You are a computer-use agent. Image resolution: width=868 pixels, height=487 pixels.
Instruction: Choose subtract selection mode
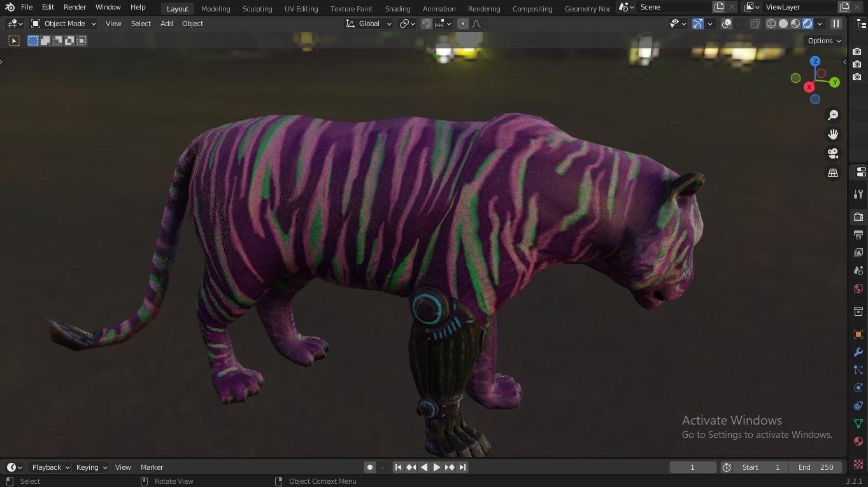[57, 41]
